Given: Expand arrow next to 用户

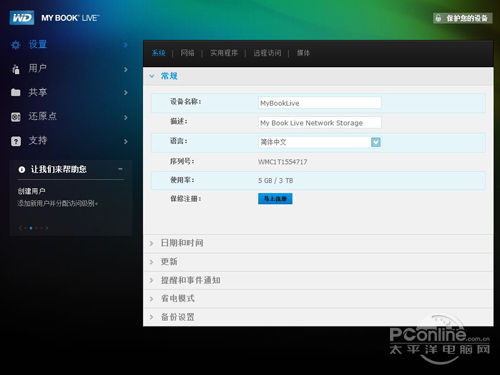Looking at the screenshot, I should coord(126,69).
